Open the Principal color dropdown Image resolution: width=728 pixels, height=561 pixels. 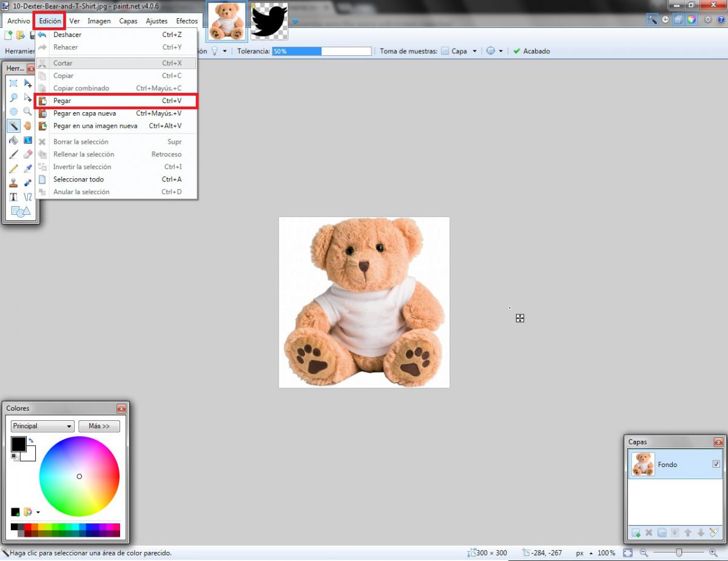(x=42, y=426)
